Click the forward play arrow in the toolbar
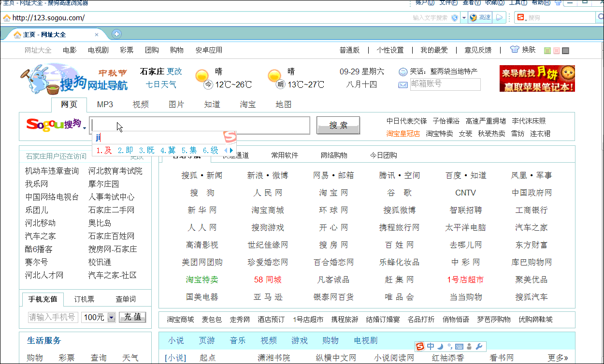The image size is (604, 364). tap(500, 18)
